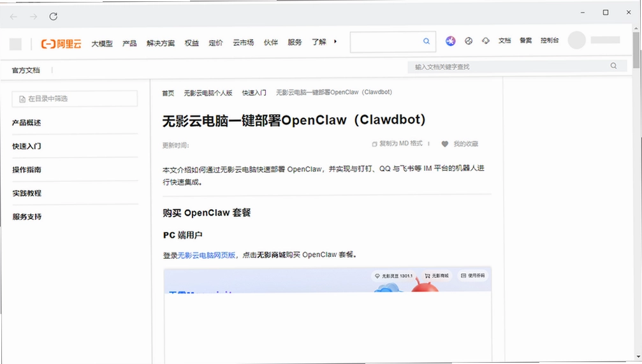642x364 pixels.
Task: Expand 产品概述 in the sidebar
Action: tap(27, 122)
